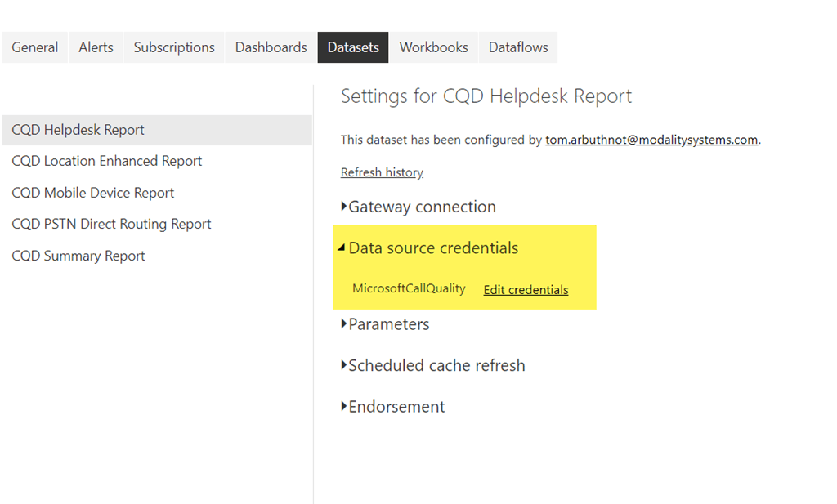Screen dimensions: 837x504
Task: Choose CQD Location Enhanced Report dataset
Action: 107,161
